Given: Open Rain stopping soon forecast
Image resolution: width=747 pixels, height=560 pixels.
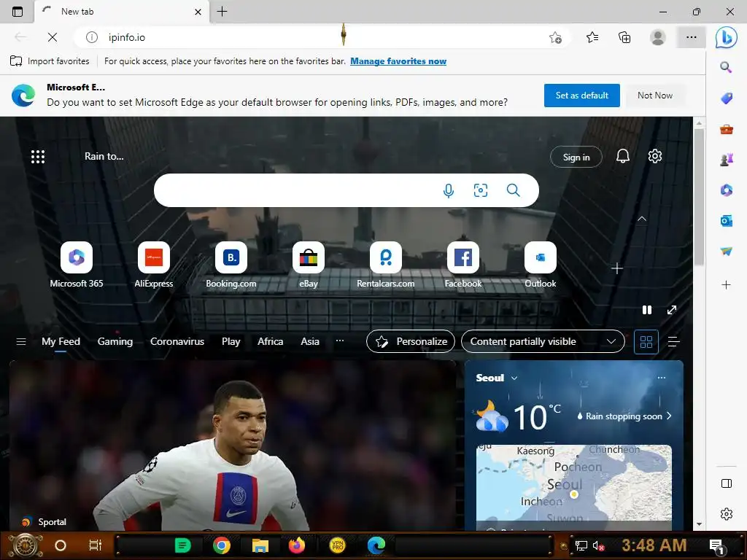Looking at the screenshot, I should [624, 416].
